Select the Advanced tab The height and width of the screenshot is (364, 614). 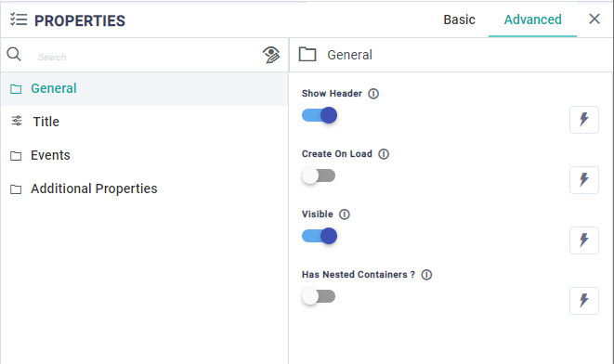coord(532,19)
